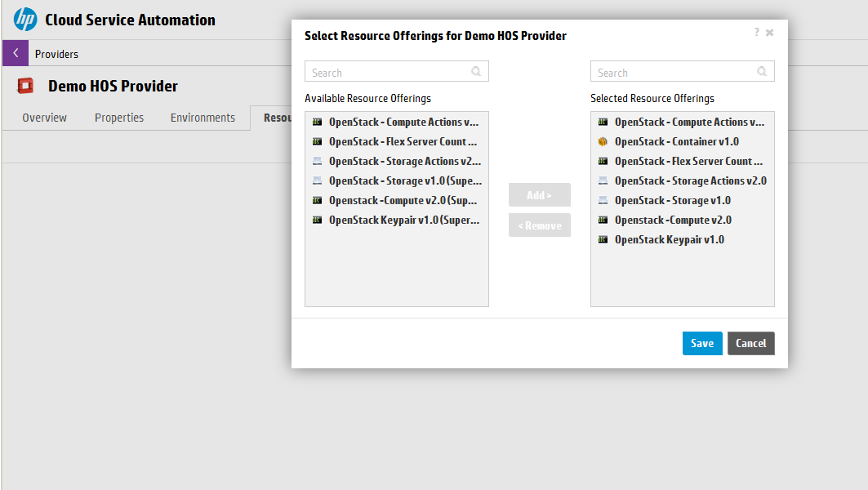
Task: Click icon of available Compute Actions offering
Action: pyautogui.click(x=317, y=122)
